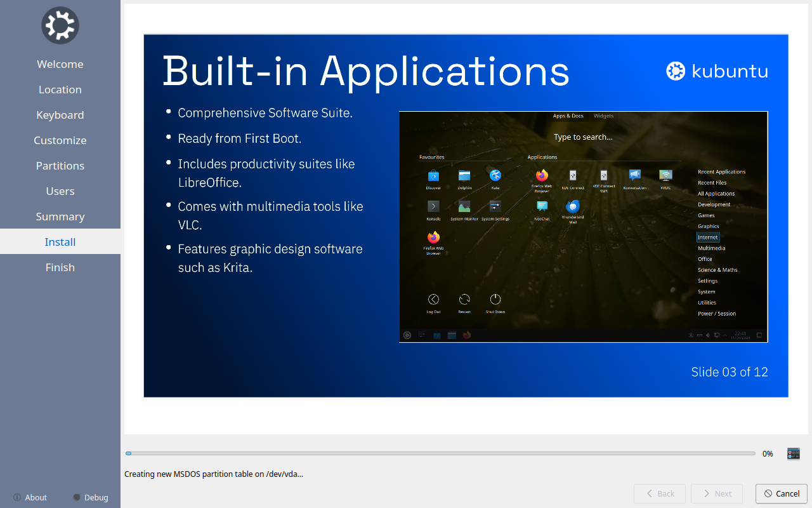Click the Firefox icon under Favourites in the slide
812x508 pixels.
tap(433, 237)
